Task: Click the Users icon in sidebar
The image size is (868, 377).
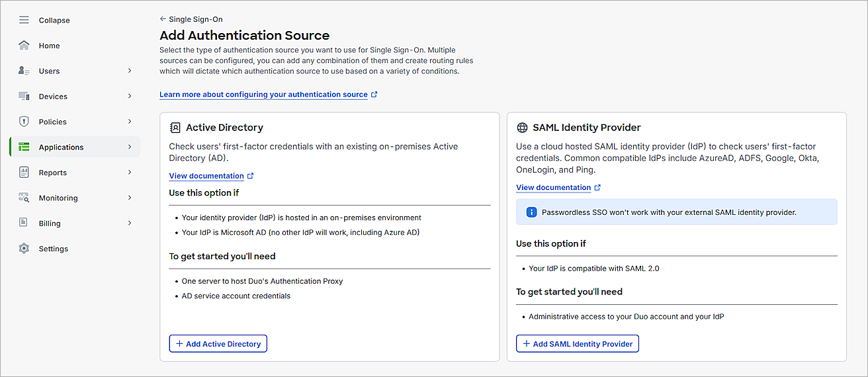Action: click(x=24, y=71)
